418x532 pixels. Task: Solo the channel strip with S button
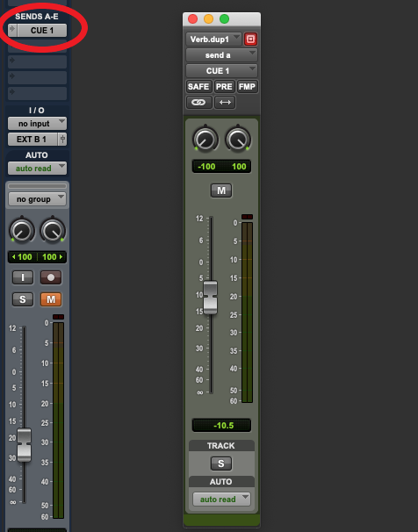click(23, 299)
